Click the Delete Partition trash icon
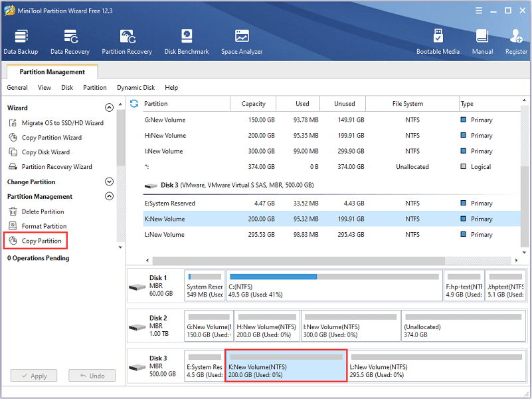 pyautogui.click(x=13, y=211)
